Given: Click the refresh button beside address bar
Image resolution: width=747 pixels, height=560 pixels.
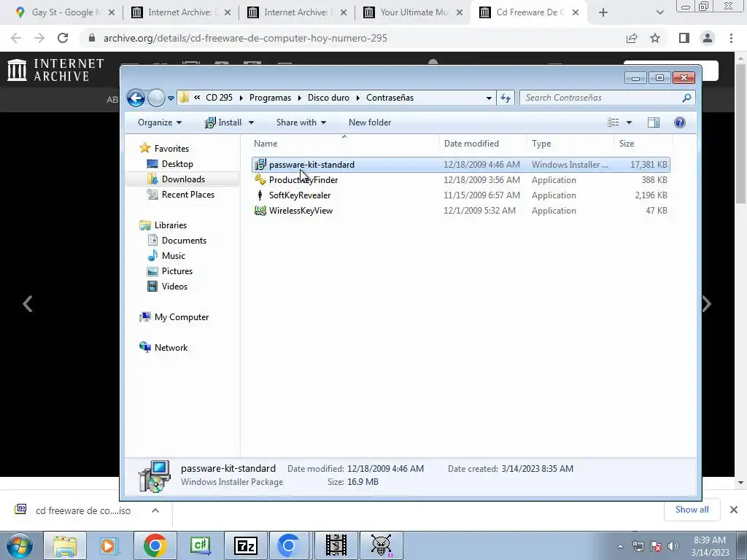Looking at the screenshot, I should 505,98.
